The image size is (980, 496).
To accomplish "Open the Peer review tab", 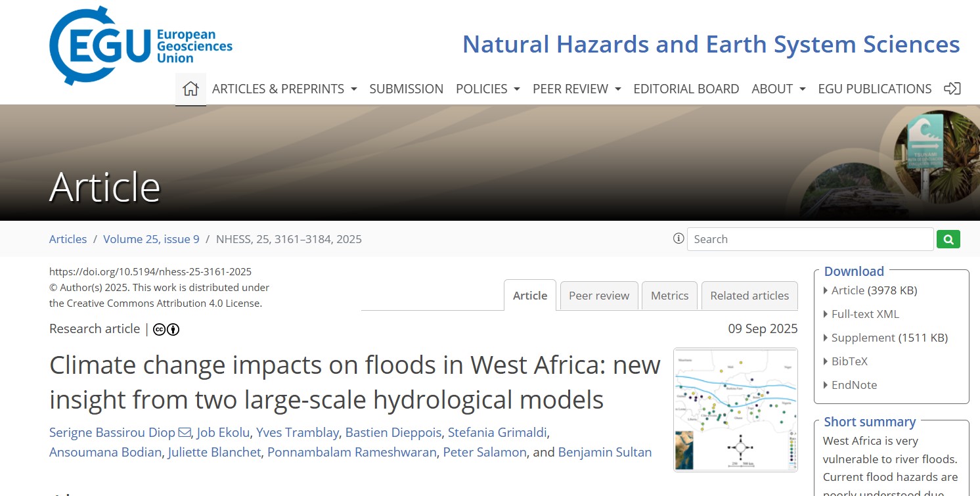I will (x=598, y=296).
